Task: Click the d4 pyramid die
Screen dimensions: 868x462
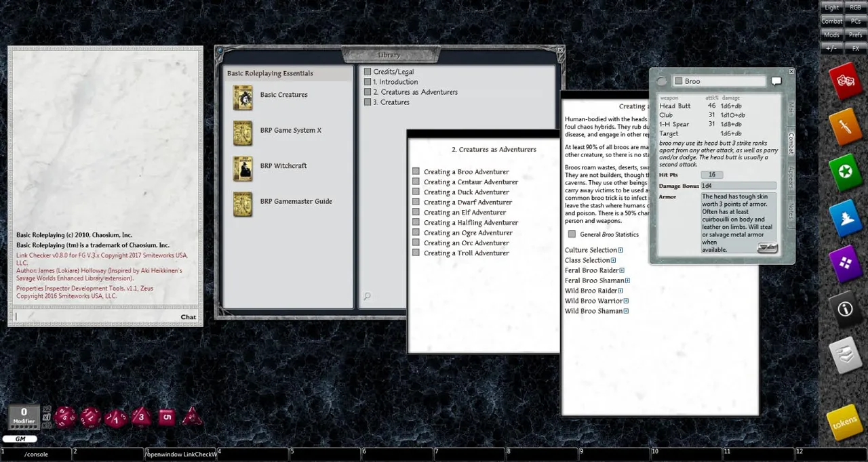Action: [192, 416]
